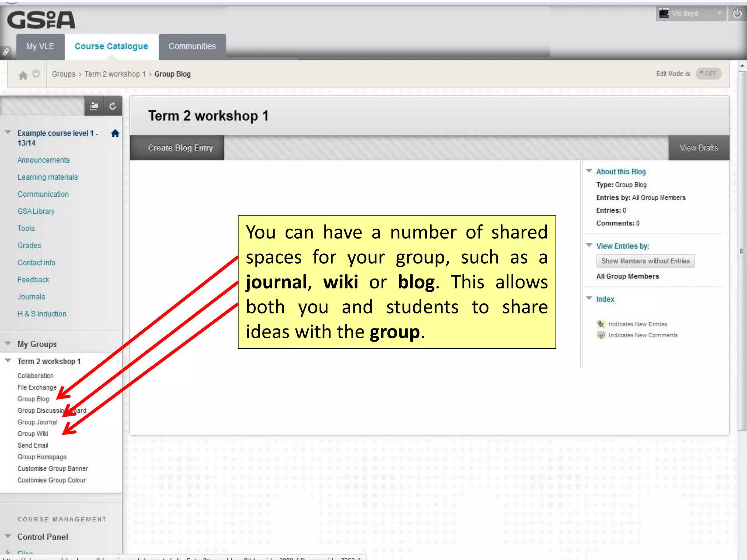Click the Indicates New Entries icon
The height and width of the screenshot is (560, 747).
(x=601, y=324)
